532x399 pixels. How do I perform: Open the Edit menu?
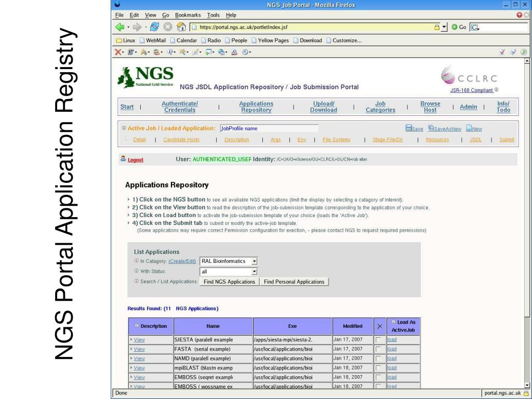point(134,15)
